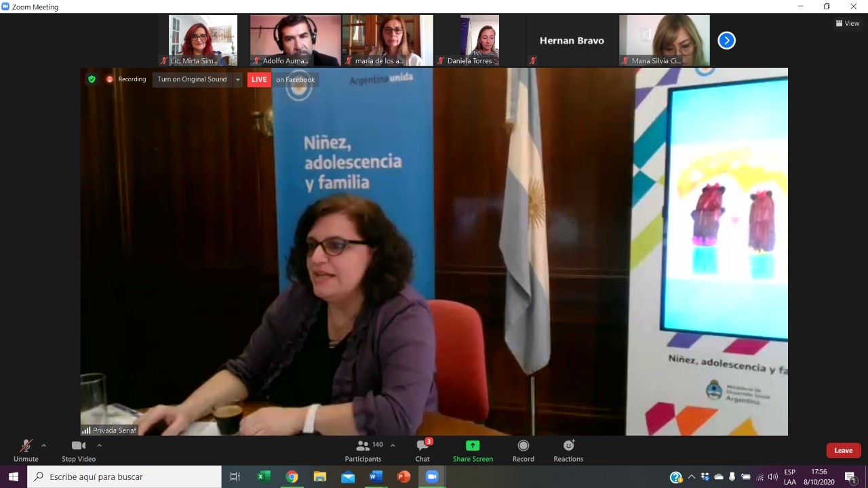Open the Chat panel
The width and height of the screenshot is (868, 488).
click(x=422, y=450)
